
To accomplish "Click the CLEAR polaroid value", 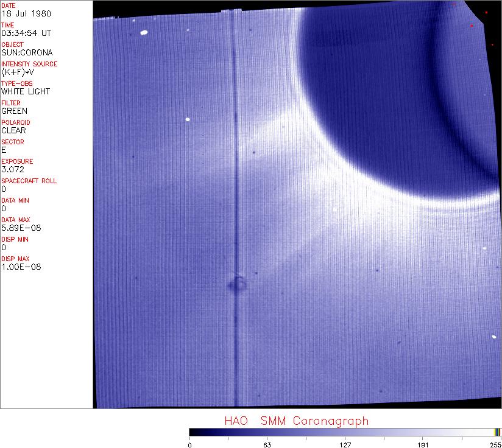I will pyautogui.click(x=15, y=130).
